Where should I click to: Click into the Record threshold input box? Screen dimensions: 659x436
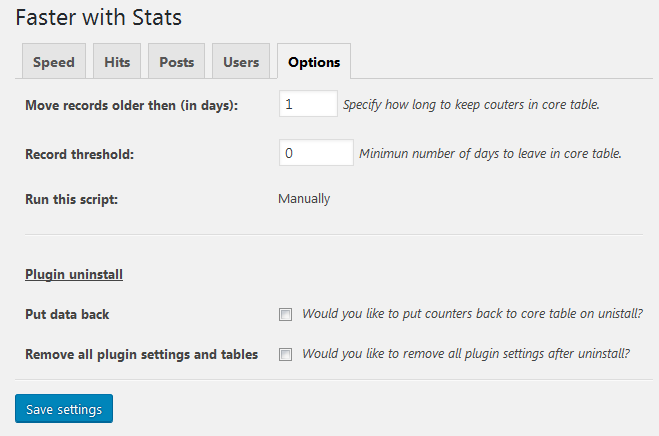[316, 153]
